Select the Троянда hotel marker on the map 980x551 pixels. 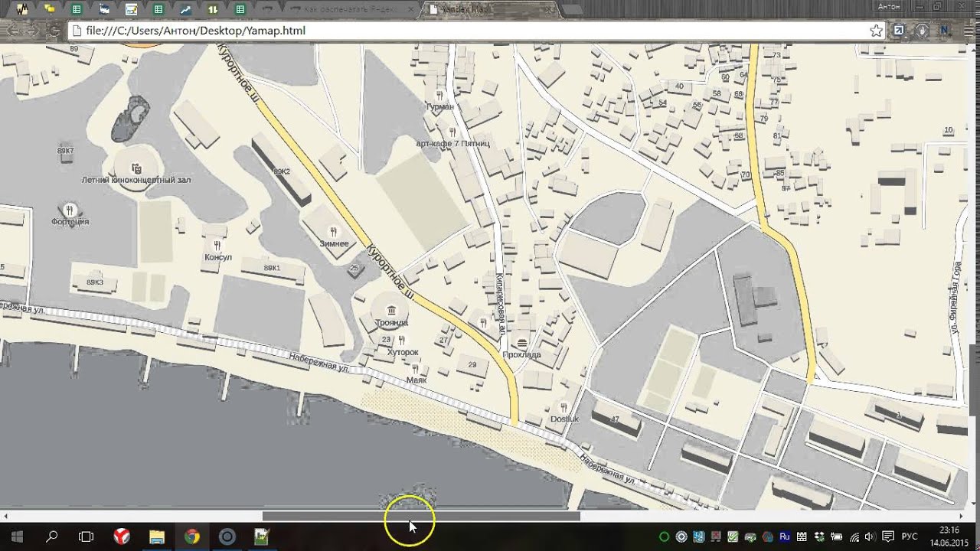pyautogui.click(x=391, y=311)
